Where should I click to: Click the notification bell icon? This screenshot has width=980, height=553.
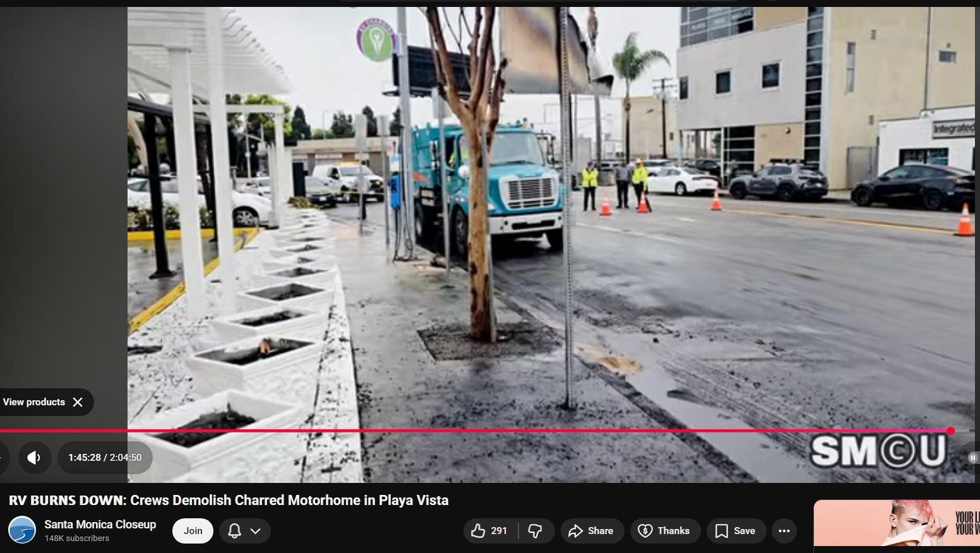(234, 531)
